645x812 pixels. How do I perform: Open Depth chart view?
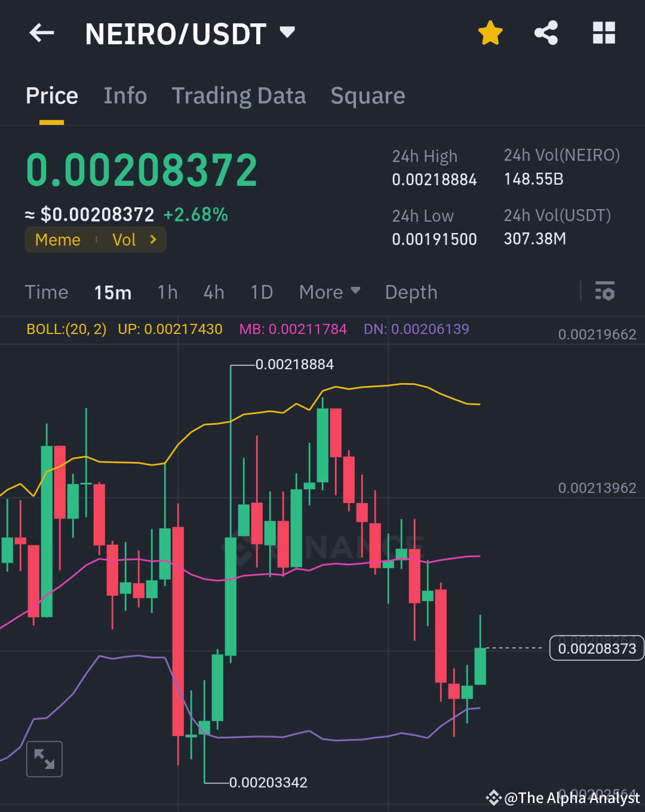click(411, 292)
